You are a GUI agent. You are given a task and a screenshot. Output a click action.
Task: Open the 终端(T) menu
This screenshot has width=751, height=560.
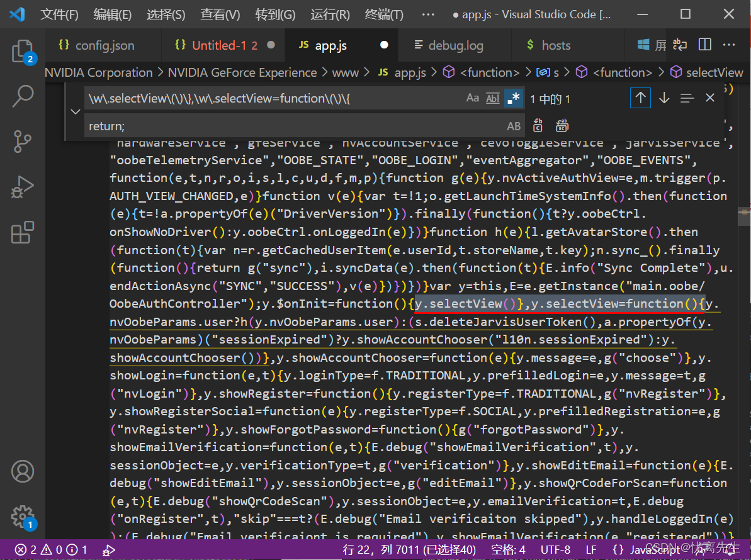(384, 14)
